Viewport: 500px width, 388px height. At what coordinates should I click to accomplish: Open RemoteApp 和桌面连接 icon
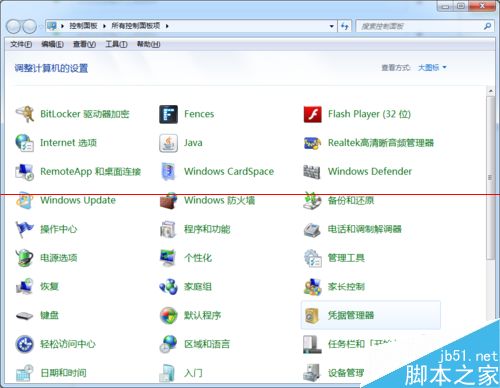(25, 172)
